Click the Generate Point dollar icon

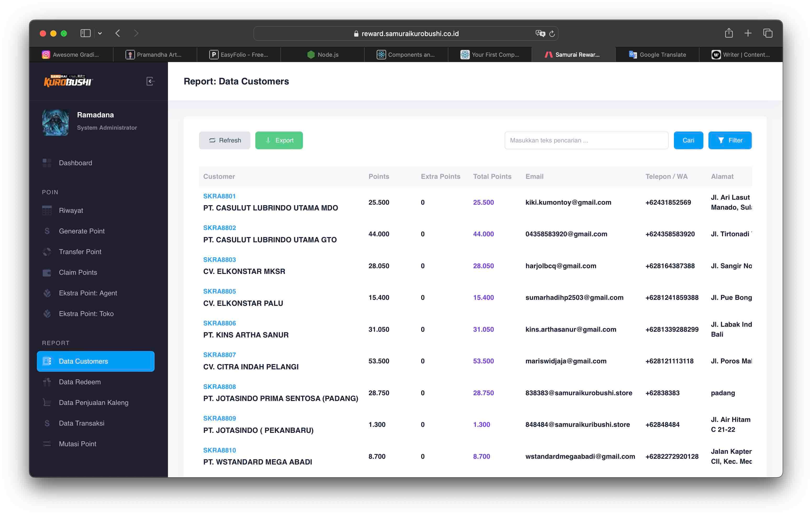[47, 231]
